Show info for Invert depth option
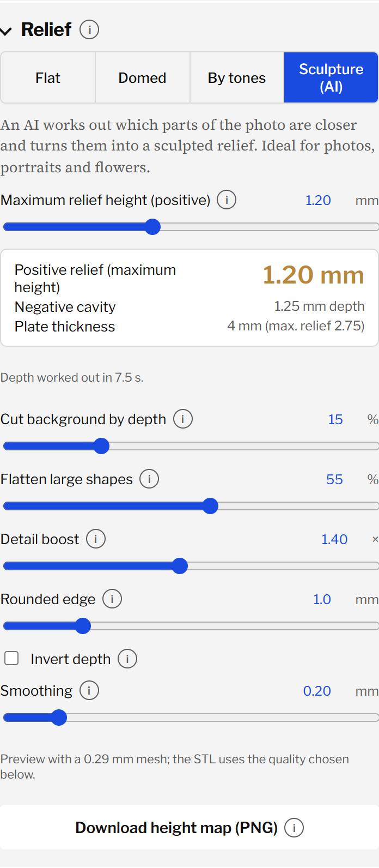379x868 pixels. (x=127, y=659)
